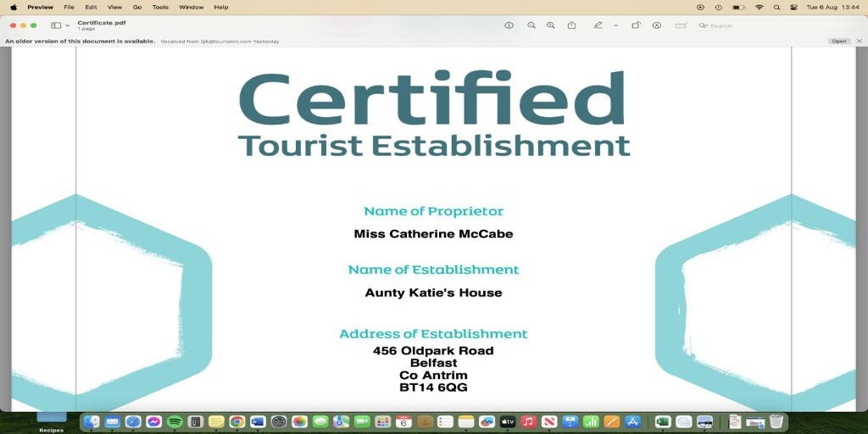
Task: Open the Edit menu
Action: pos(91,7)
